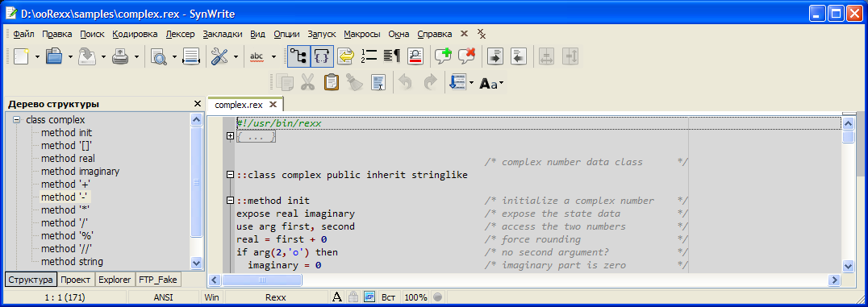Viewport: 868px width, 307px height.
Task: Click the Print icon in toolbar
Action: (120, 56)
